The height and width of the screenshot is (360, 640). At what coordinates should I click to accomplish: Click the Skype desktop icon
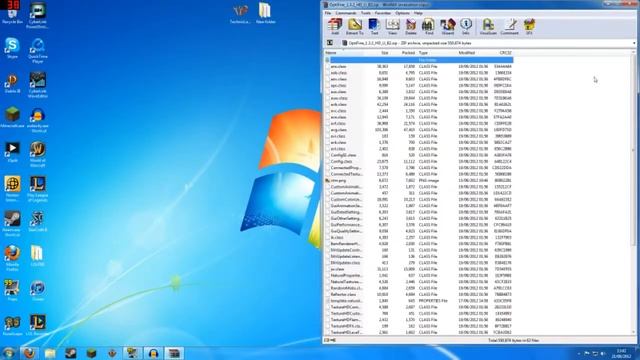pos(12,48)
